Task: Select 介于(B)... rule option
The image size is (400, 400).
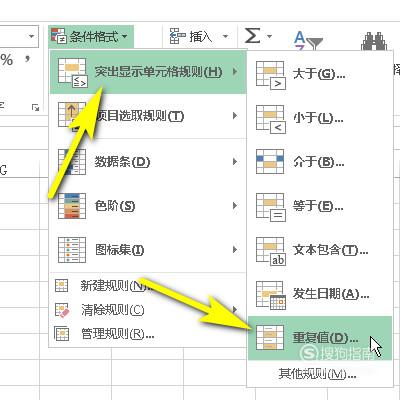Action: 319,162
